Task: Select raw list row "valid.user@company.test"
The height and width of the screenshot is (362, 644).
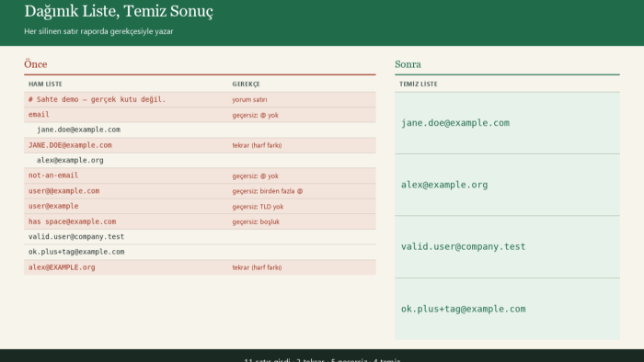Action: pyautogui.click(x=200, y=236)
